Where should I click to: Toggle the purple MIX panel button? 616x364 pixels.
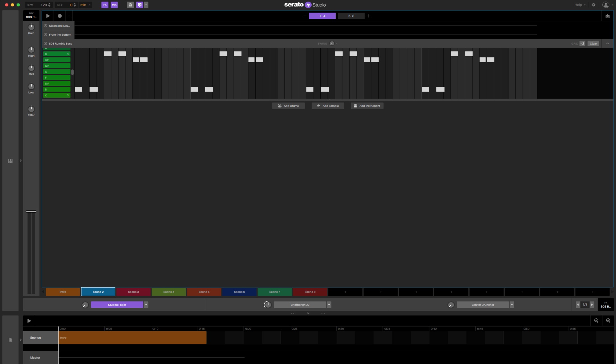click(114, 5)
